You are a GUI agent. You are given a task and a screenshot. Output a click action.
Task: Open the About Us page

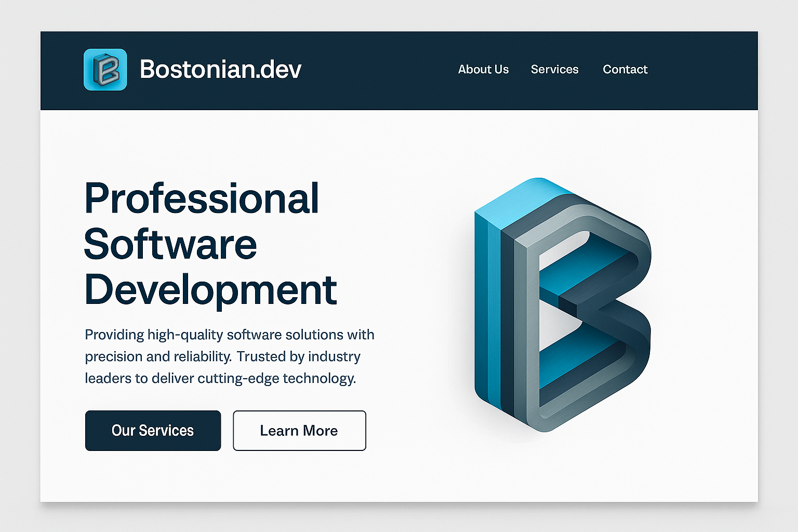point(483,70)
